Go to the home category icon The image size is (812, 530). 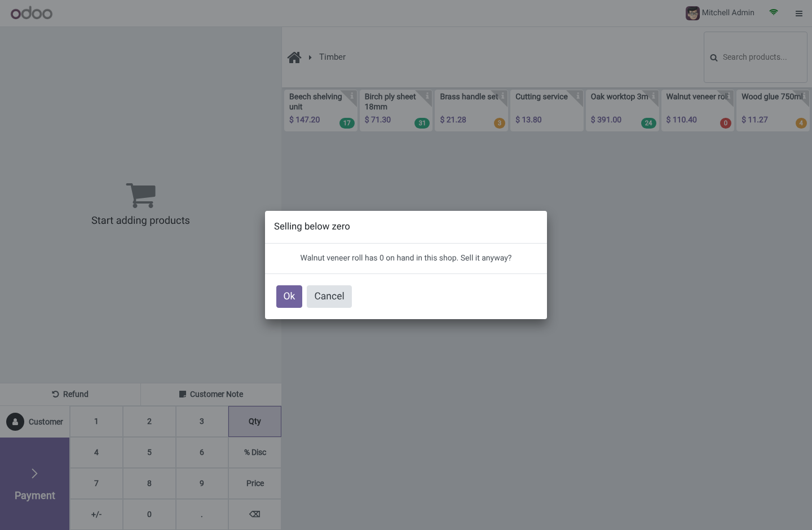[294, 58]
